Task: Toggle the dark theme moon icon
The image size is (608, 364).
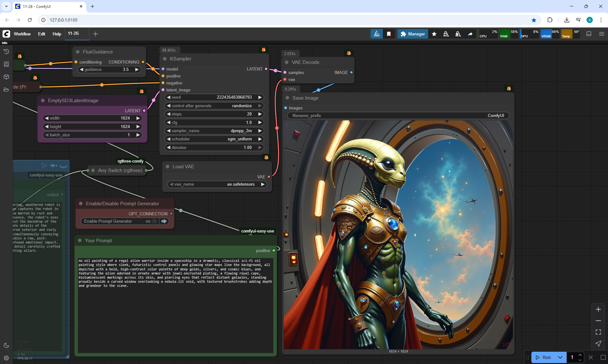Action: 6,345
